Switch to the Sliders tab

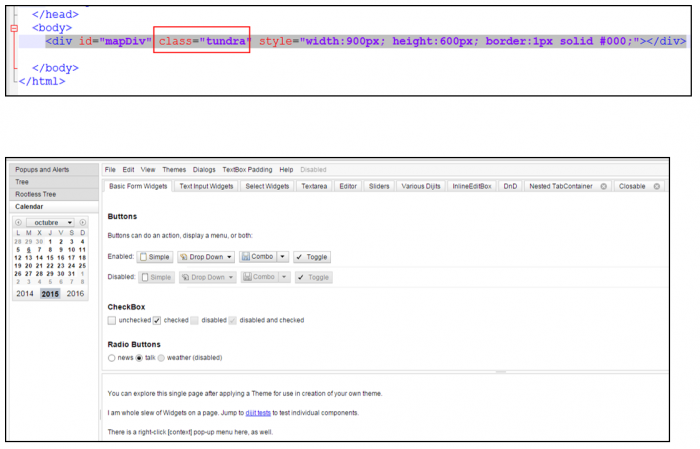pyautogui.click(x=379, y=186)
